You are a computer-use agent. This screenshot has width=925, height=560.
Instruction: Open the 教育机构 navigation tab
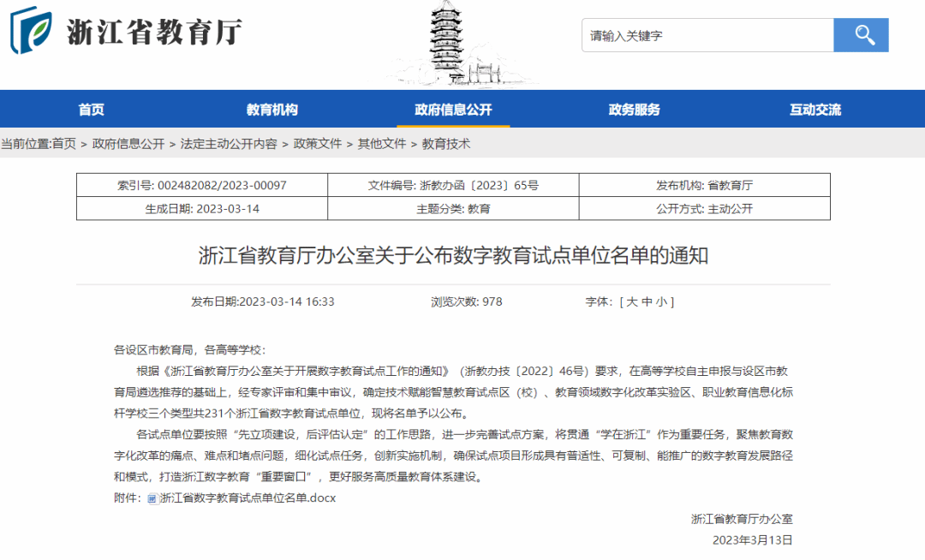(x=272, y=110)
